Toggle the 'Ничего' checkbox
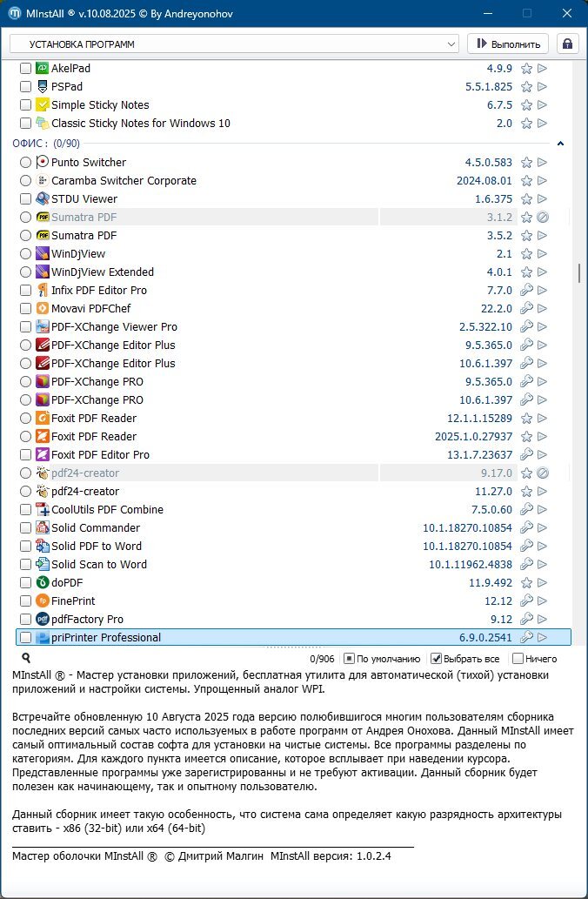This screenshot has width=588, height=899. pyautogui.click(x=518, y=659)
